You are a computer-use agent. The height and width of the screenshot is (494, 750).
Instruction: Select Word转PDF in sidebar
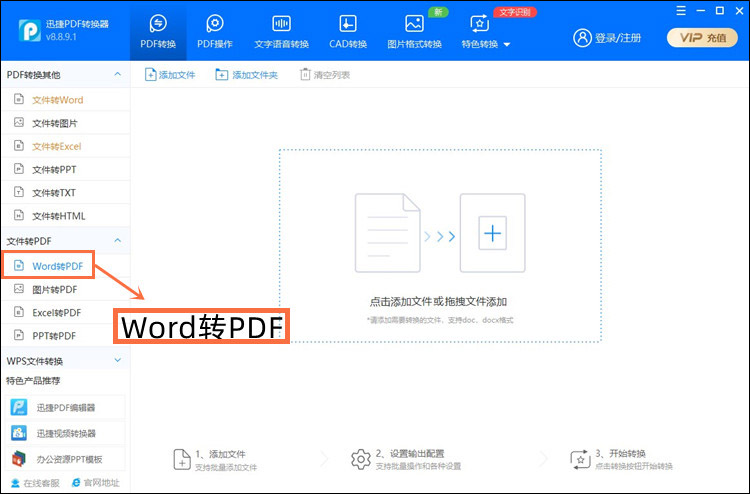48,266
